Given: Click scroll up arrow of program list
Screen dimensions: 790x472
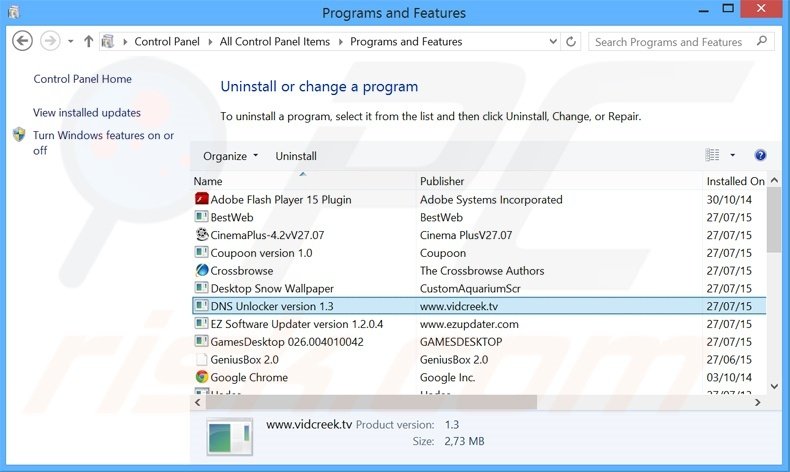Looking at the screenshot, I should point(774,180).
